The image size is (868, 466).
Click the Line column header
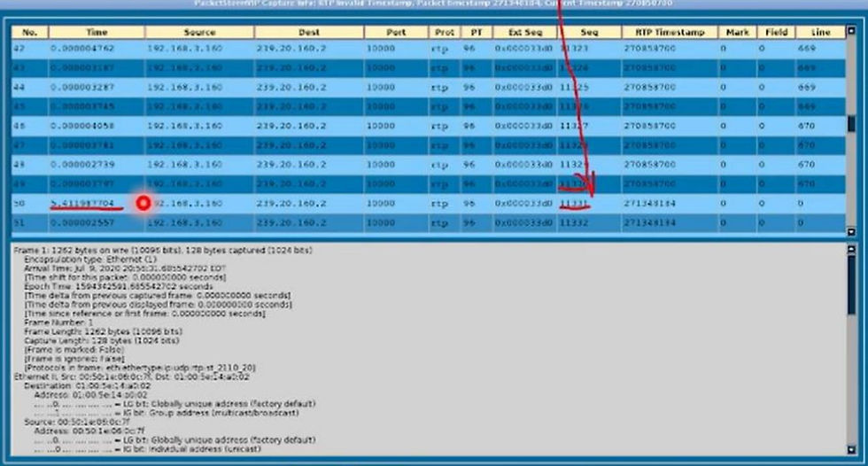point(820,32)
